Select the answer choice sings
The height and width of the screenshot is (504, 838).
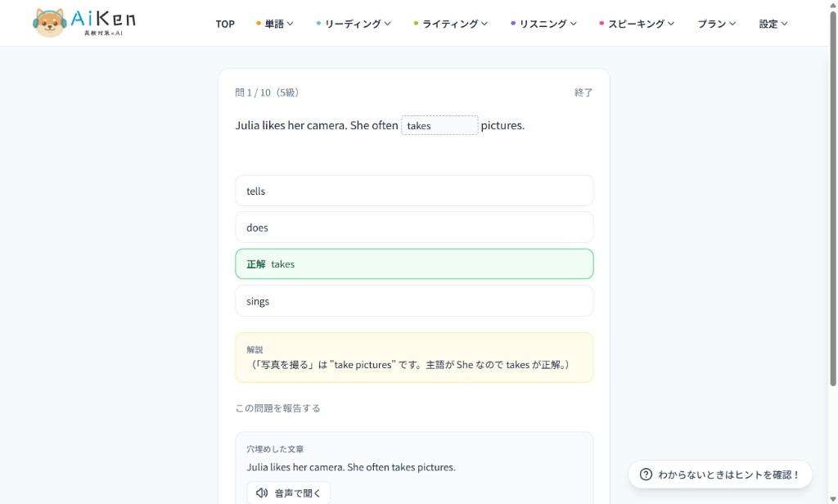click(414, 301)
